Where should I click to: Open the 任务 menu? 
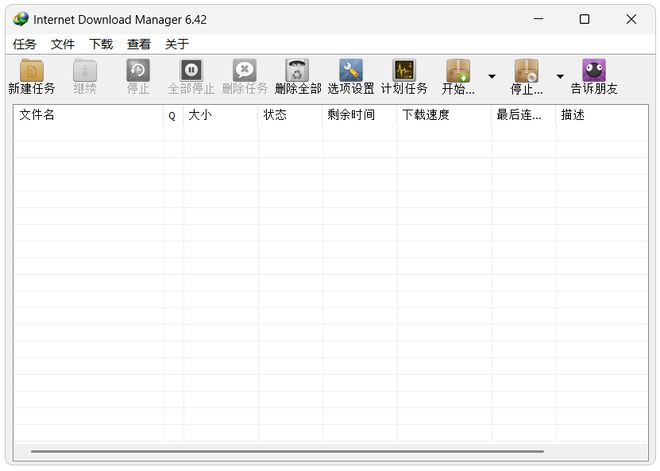(x=24, y=44)
